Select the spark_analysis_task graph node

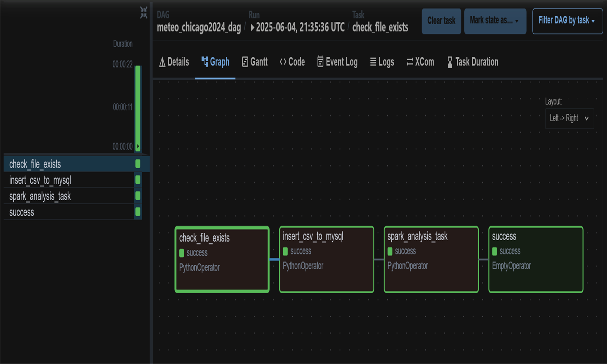coord(431,259)
